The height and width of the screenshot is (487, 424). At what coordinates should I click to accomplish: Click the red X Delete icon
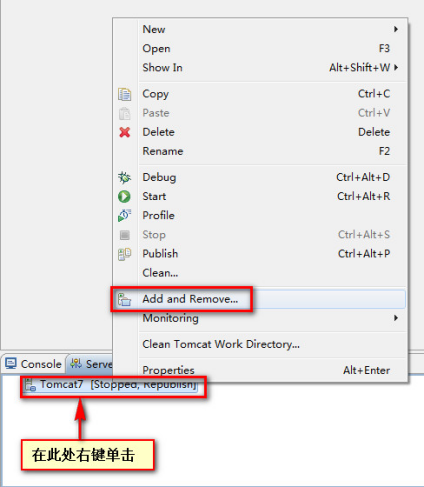125,132
